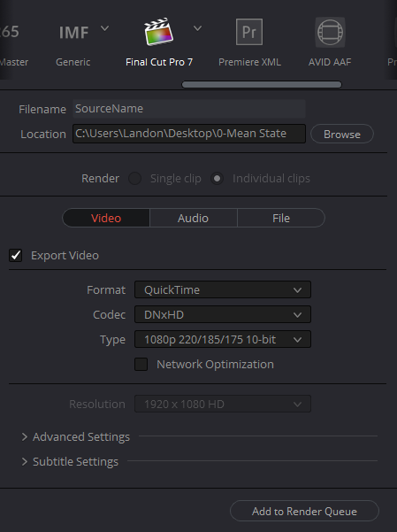The height and width of the screenshot is (532, 397).
Task: Click the presets horizontal scrollbar
Action: pos(262,84)
